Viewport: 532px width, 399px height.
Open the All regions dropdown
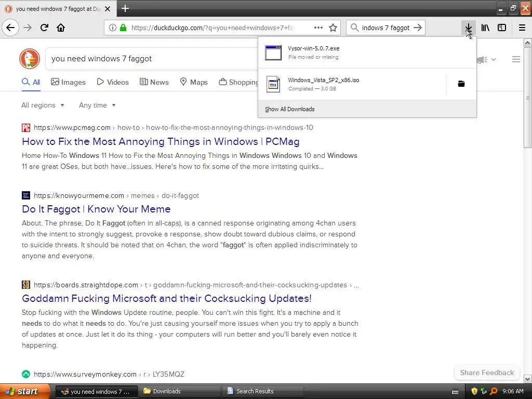pyautogui.click(x=43, y=105)
